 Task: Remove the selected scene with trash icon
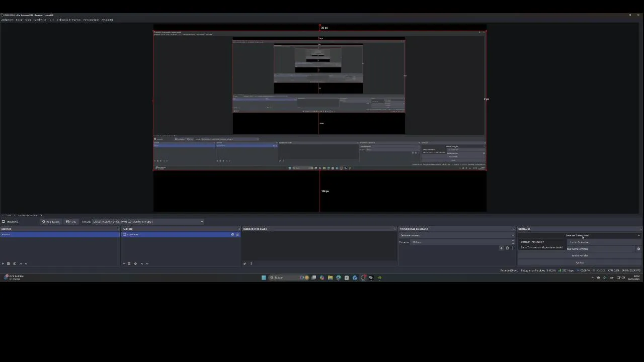[9, 263]
